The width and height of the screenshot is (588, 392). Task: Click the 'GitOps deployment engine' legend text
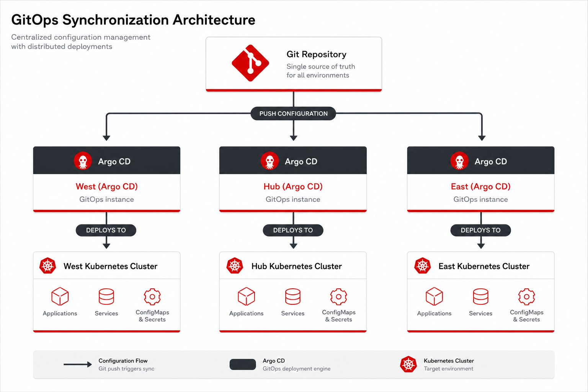point(297,369)
